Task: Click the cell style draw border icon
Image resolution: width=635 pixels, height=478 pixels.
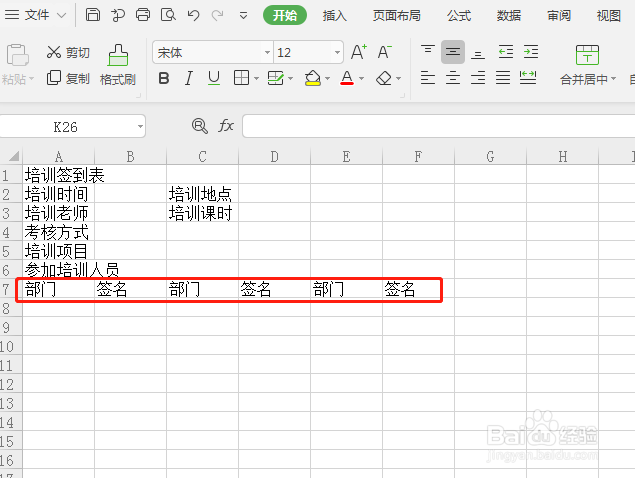Action: (276, 78)
